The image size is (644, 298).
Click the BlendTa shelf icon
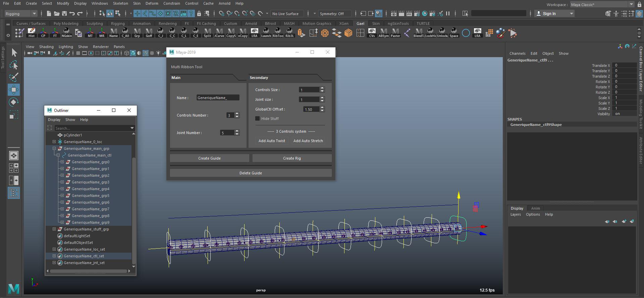coord(419,33)
